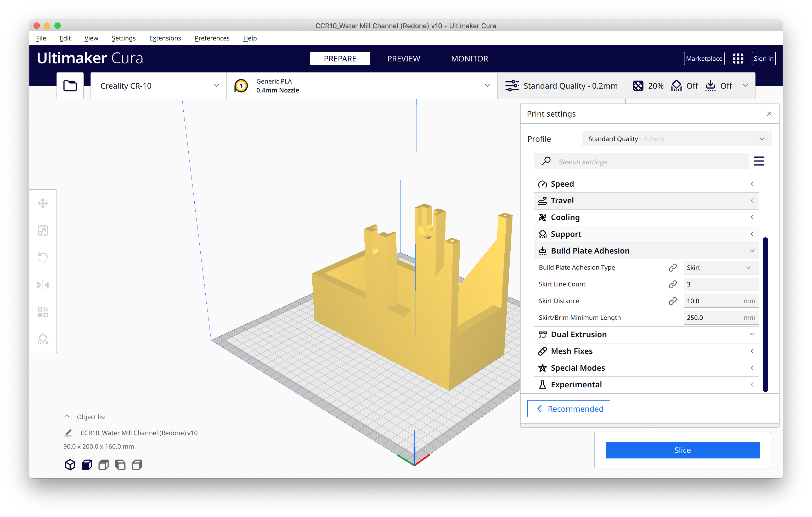Open file folder icon button

[70, 86]
